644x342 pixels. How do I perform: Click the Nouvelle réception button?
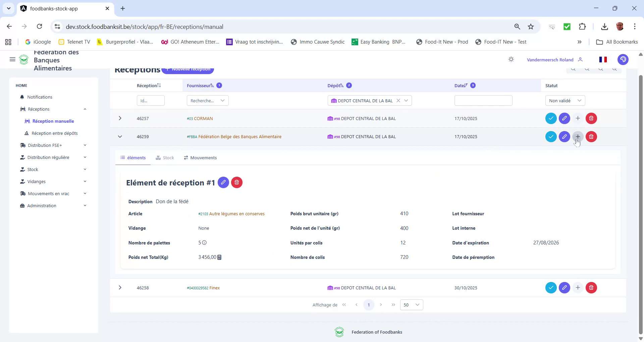(187, 69)
